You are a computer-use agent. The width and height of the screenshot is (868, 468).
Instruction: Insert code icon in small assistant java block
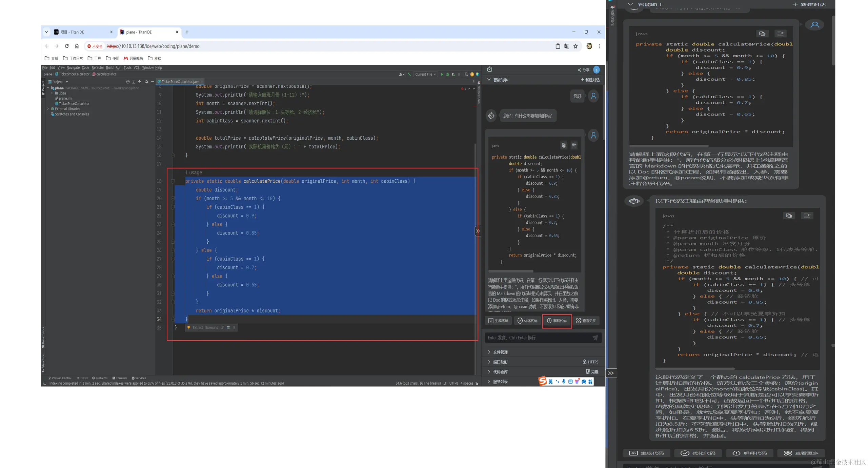(574, 145)
